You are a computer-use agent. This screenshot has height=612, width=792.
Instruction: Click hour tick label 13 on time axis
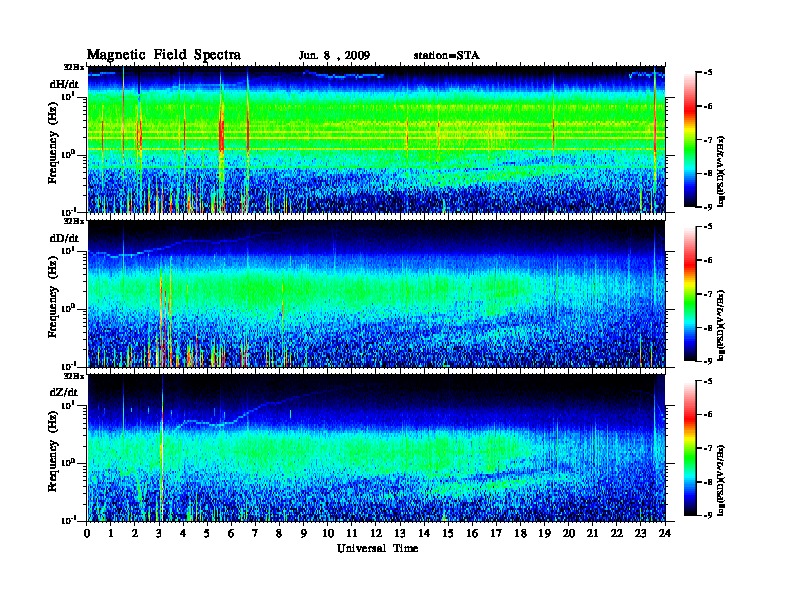[x=400, y=533]
